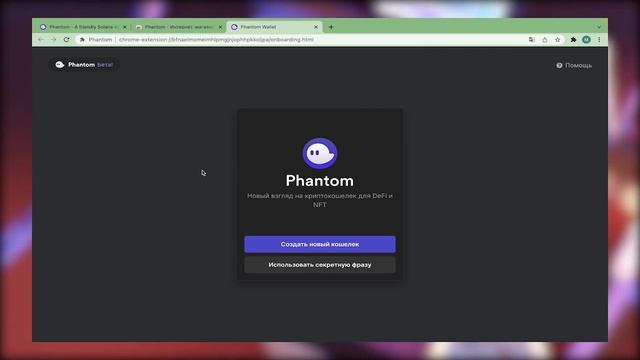Viewport: 640px width, 360px height.
Task: Click the Phantom extension chip in address bar
Action: [x=96, y=40]
